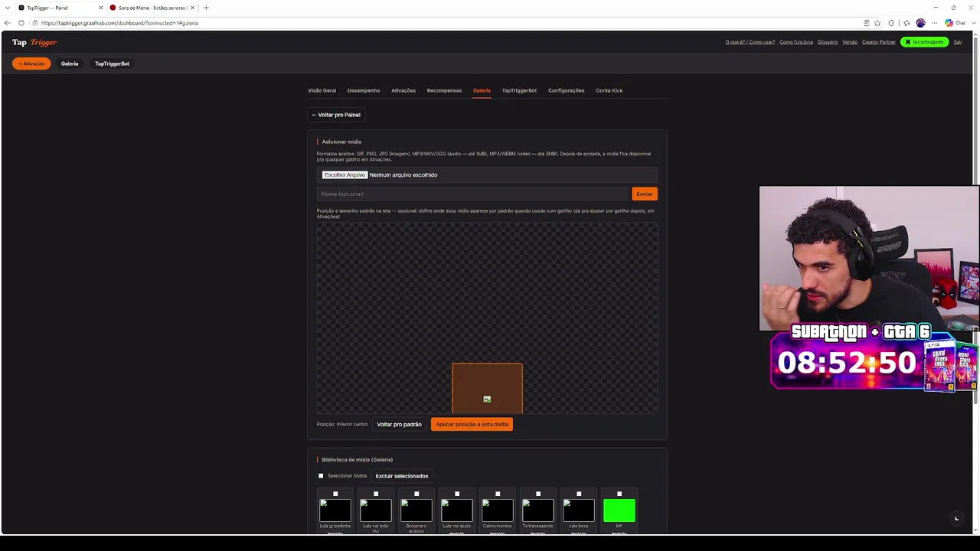Open the browser three-dot menu
The height and width of the screenshot is (551, 980).
tap(934, 23)
